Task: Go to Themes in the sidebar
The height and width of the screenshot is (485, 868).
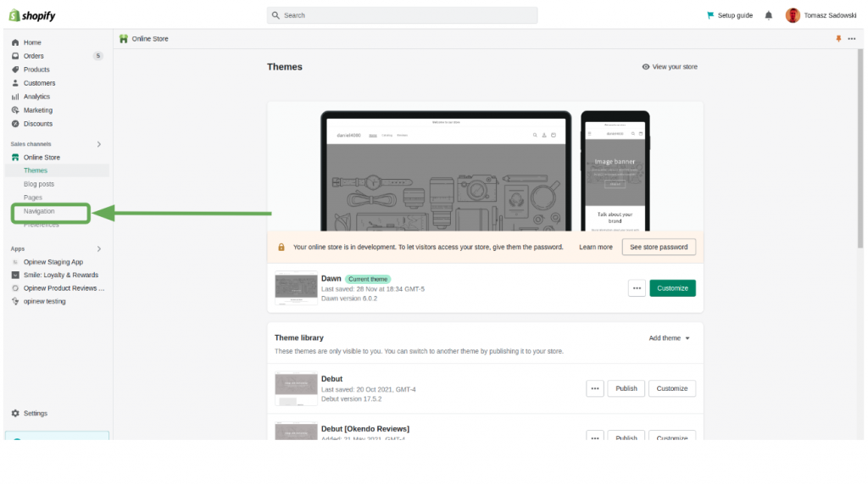Action: pos(36,170)
